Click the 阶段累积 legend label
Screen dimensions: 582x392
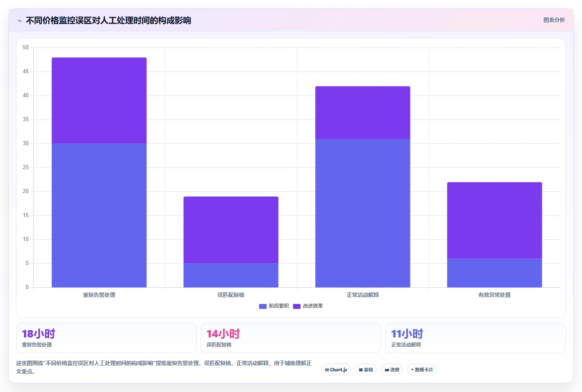pyautogui.click(x=279, y=306)
